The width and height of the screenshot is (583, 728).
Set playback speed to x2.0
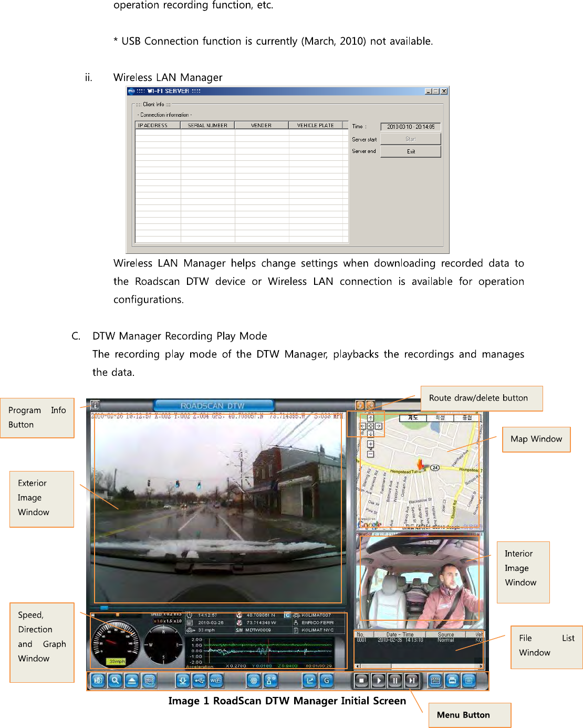(179, 621)
